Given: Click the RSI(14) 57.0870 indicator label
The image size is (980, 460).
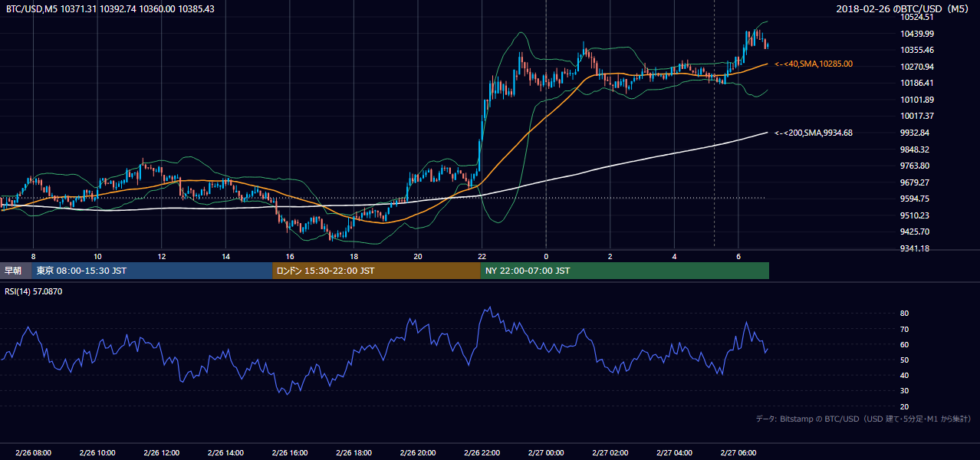Looking at the screenshot, I should click(34, 291).
